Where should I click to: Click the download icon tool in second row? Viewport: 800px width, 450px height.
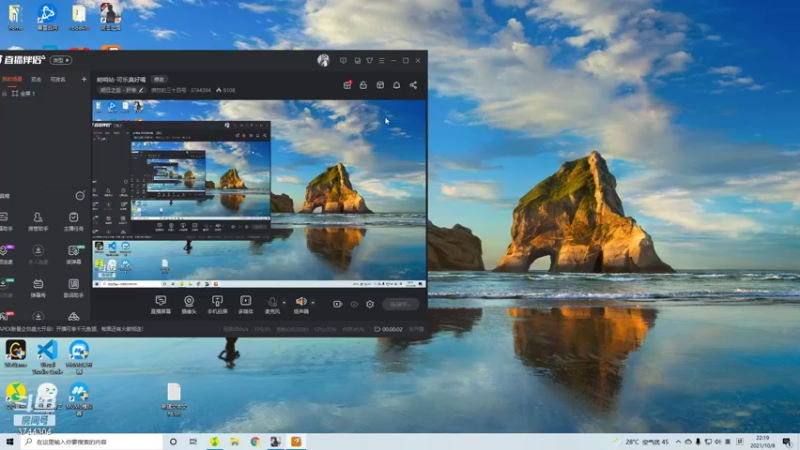tap(38, 255)
